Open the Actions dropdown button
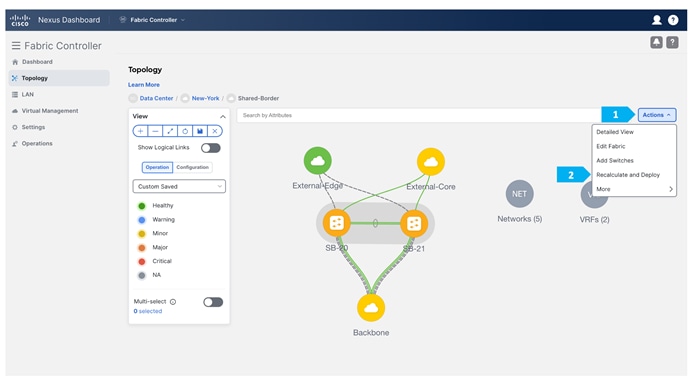Screen dimensions: 696x387 point(657,115)
